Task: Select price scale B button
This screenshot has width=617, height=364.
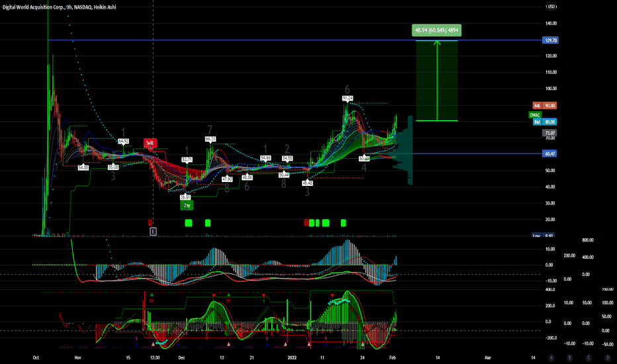Action: tap(569, 357)
